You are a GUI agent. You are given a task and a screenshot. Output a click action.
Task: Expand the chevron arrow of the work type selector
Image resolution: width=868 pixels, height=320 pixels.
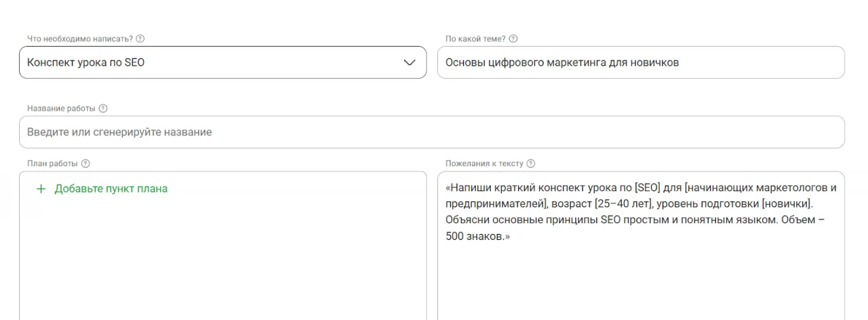pos(410,62)
